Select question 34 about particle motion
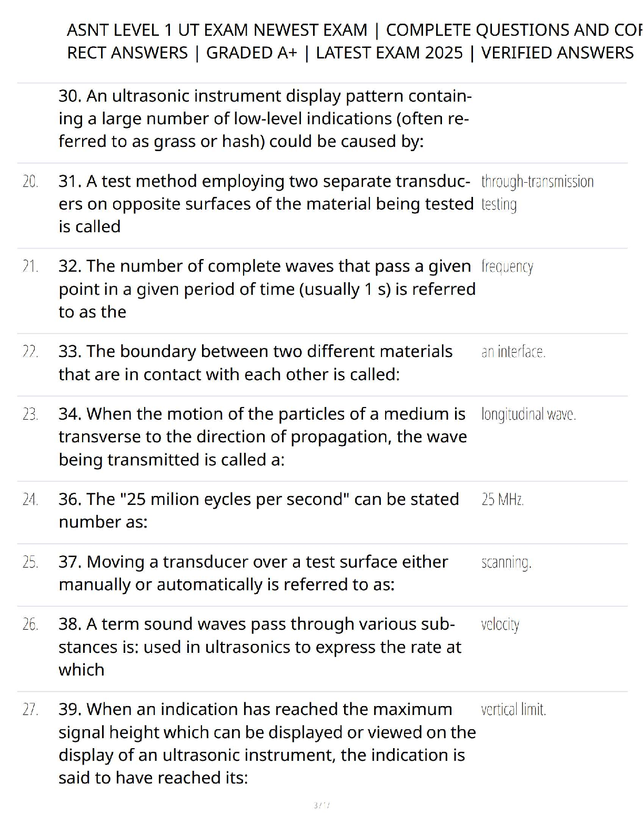The image size is (644, 834). [x=262, y=436]
